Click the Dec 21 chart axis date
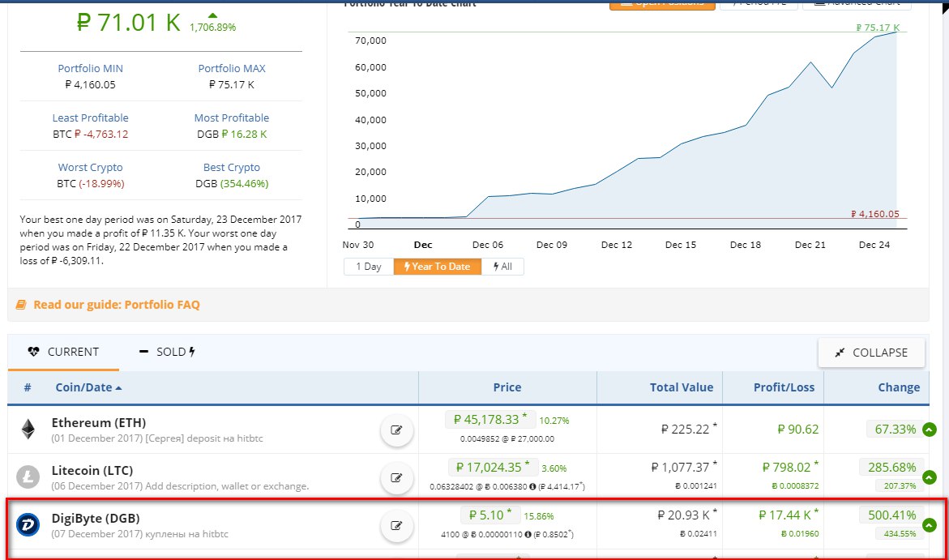 (x=810, y=245)
